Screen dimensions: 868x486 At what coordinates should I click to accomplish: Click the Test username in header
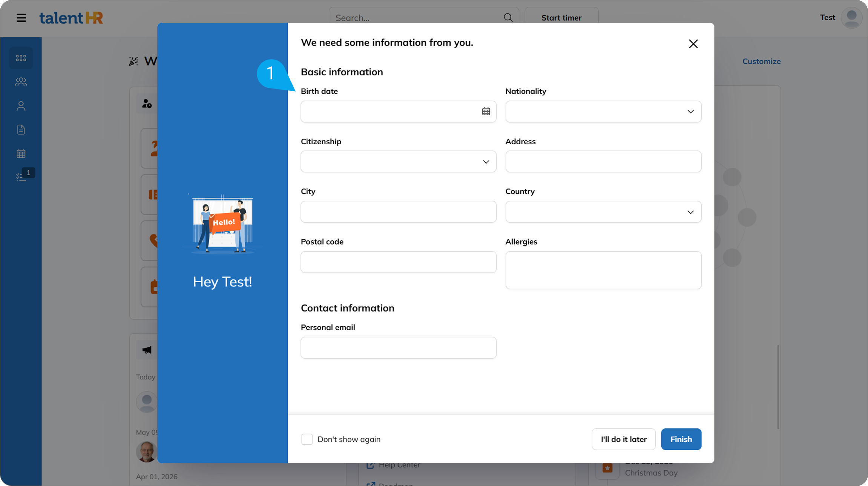tap(828, 17)
